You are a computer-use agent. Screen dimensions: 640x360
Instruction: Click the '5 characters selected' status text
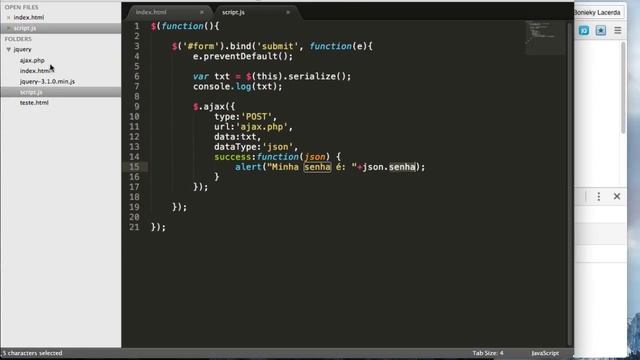point(32,353)
